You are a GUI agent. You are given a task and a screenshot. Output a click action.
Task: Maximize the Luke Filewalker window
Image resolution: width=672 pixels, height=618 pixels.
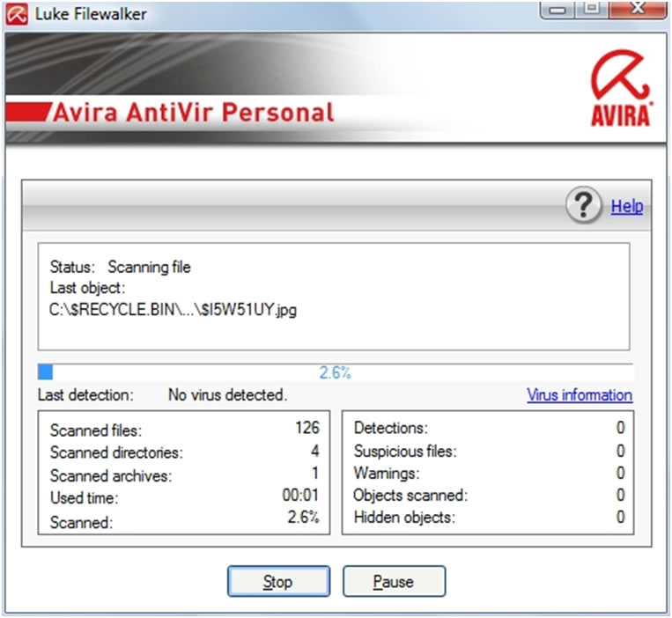(x=592, y=10)
